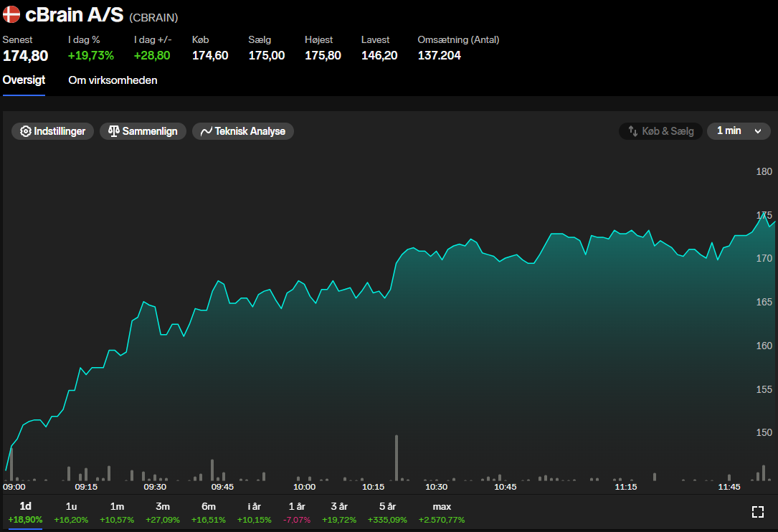Viewport: 778px width, 532px height.
Task: Expand chart to fullscreen
Action: [757, 511]
